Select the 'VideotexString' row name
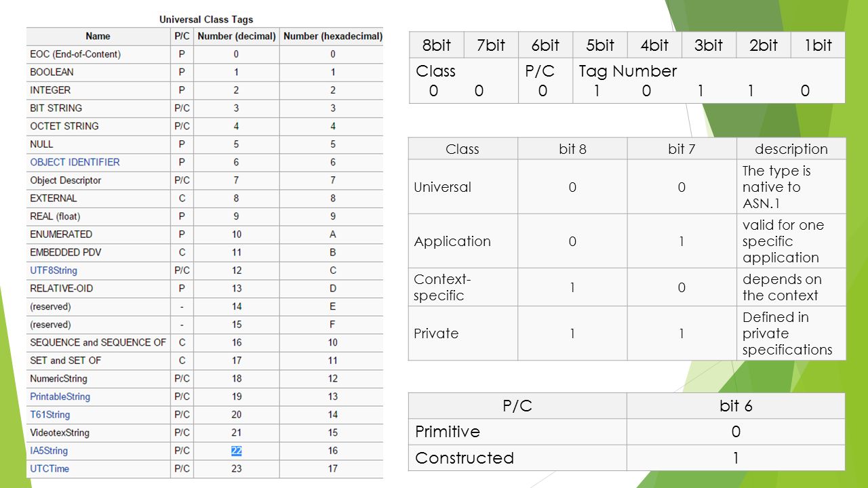The width and height of the screenshot is (868, 488). (60, 432)
